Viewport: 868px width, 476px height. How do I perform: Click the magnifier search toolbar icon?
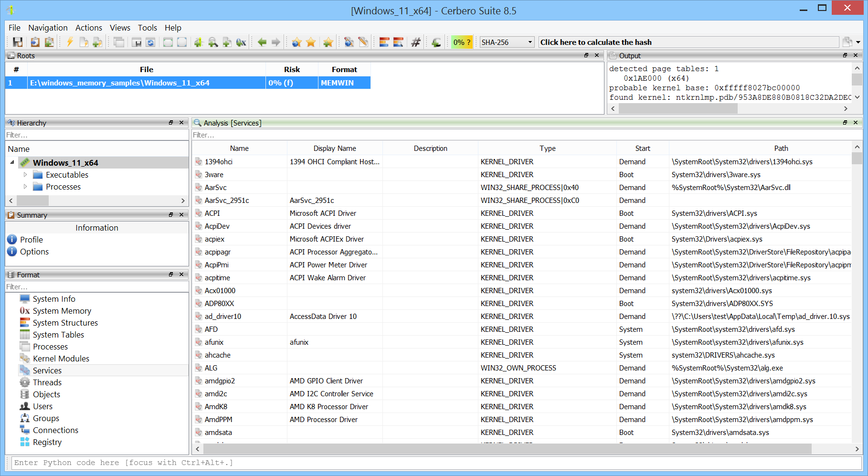coord(213,42)
